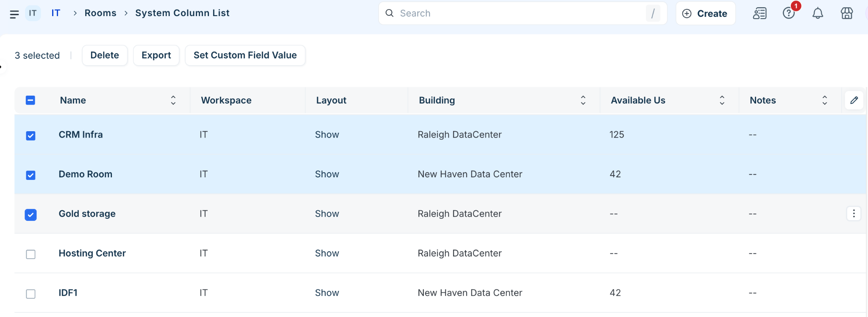
Task: Click the IT workspace badge icon
Action: click(x=33, y=13)
